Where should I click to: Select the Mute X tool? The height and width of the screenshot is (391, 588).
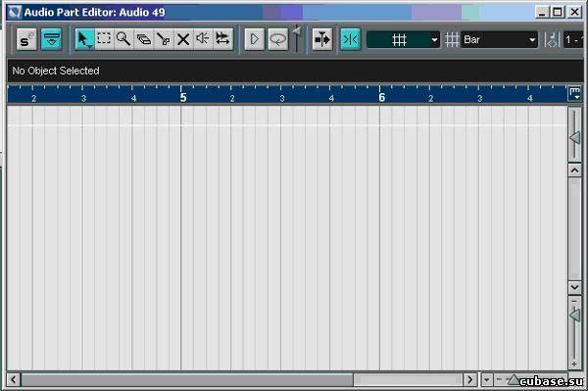click(183, 39)
